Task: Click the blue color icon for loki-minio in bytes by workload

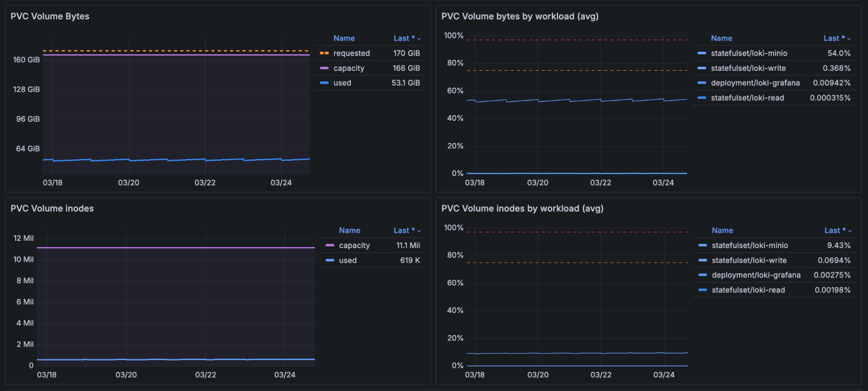Action: click(x=702, y=53)
